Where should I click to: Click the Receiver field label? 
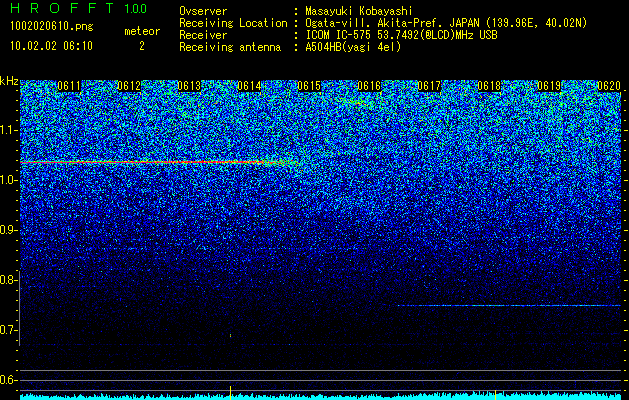point(203,35)
